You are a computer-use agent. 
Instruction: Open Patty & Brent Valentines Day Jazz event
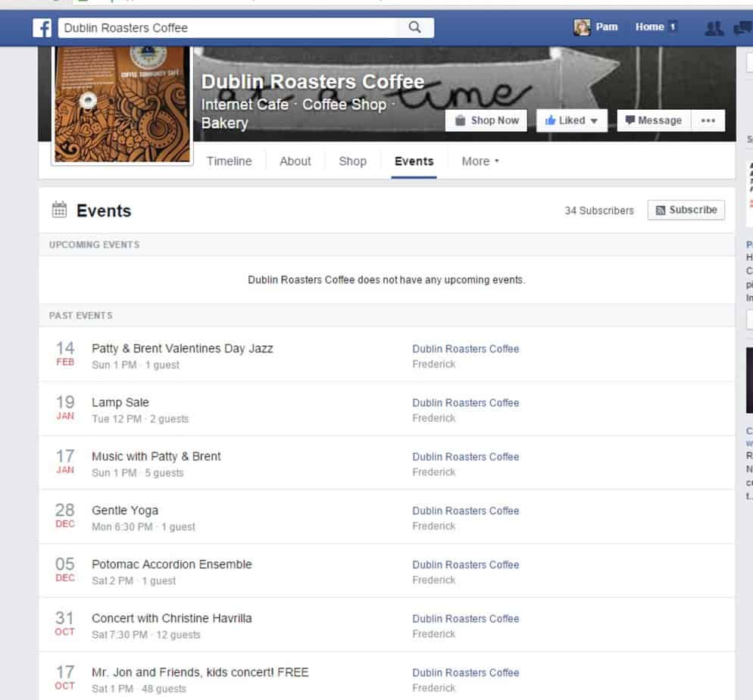point(183,348)
